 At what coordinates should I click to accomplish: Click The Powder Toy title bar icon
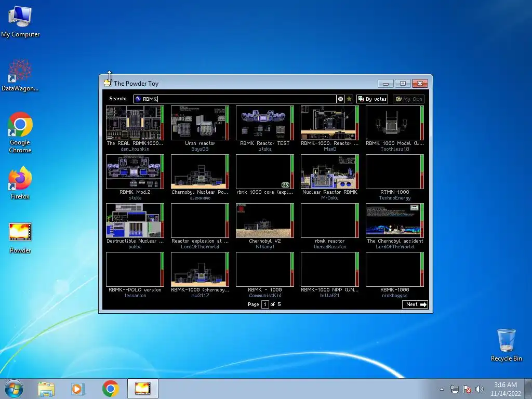(108, 83)
